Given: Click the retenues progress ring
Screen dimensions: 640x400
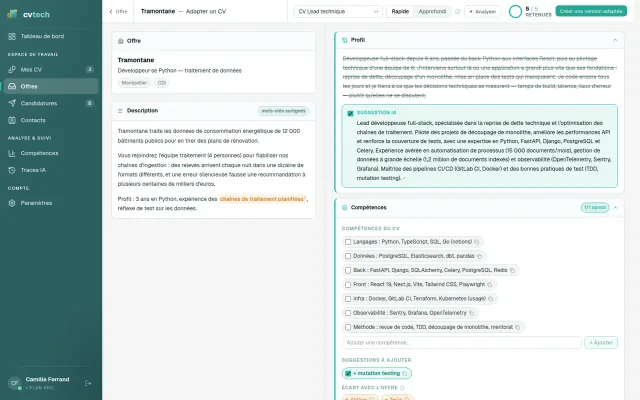Looking at the screenshot, I should [515, 11].
